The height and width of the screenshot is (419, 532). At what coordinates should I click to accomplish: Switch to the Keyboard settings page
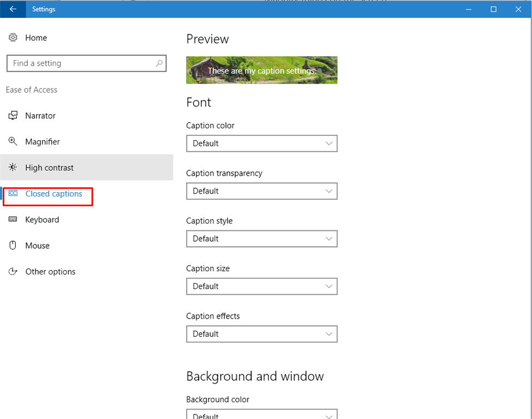click(42, 219)
